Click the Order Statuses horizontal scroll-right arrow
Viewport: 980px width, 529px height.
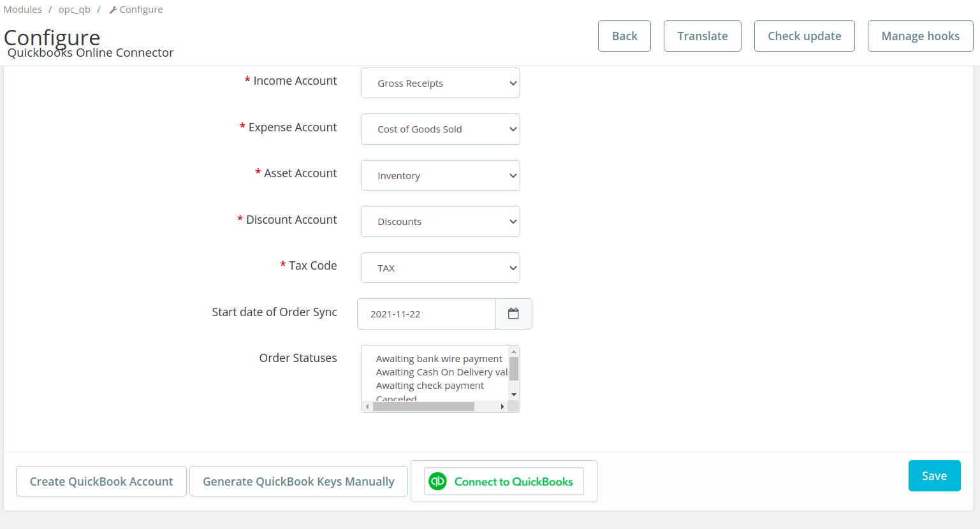coord(502,407)
